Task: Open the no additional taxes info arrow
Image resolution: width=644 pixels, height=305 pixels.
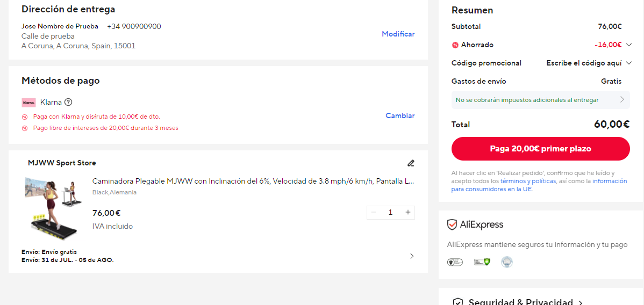Action: coord(622,99)
